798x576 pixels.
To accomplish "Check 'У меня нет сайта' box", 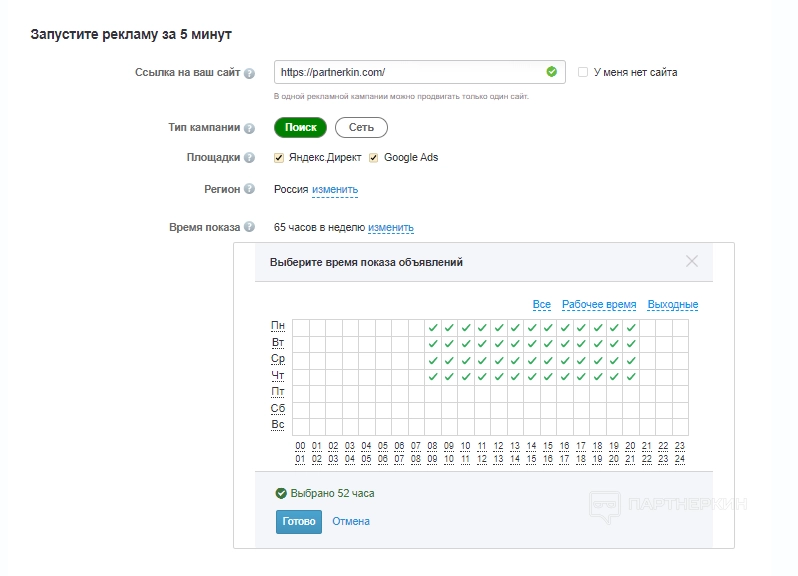I will tap(583, 72).
